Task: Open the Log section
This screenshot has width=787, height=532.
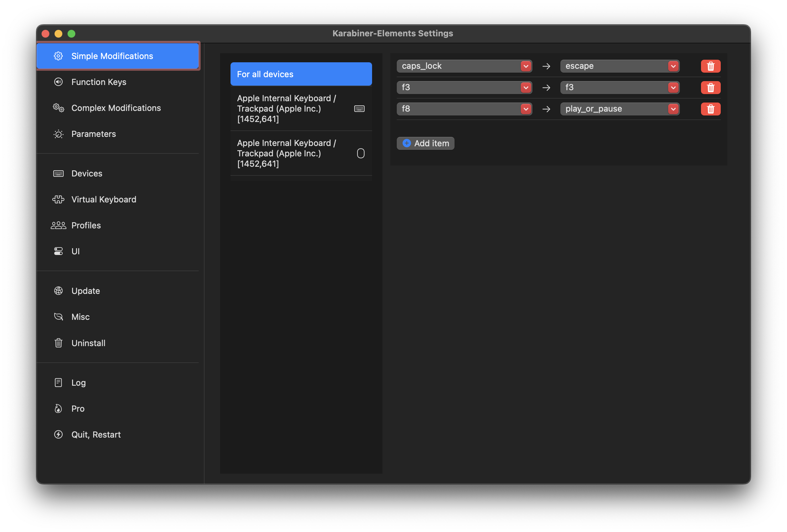Action: coord(78,383)
